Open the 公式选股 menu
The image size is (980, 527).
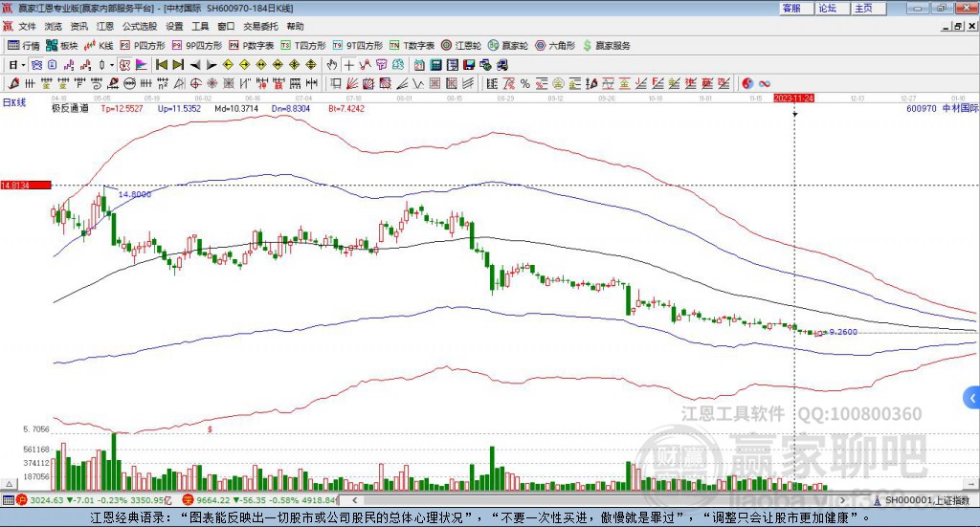pos(140,26)
